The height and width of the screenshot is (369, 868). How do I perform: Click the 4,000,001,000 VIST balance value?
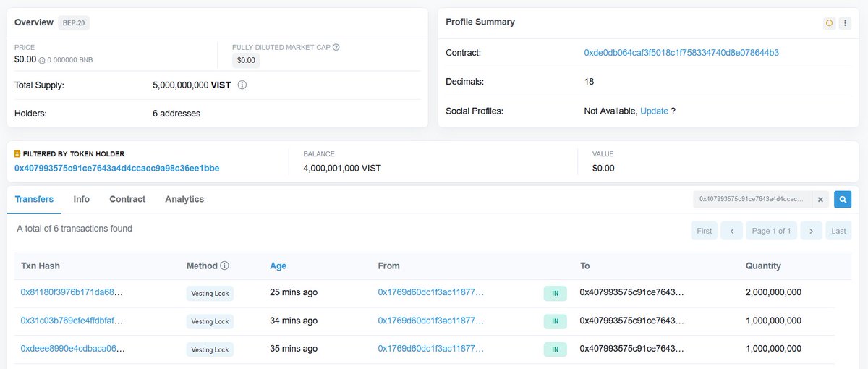(342, 168)
